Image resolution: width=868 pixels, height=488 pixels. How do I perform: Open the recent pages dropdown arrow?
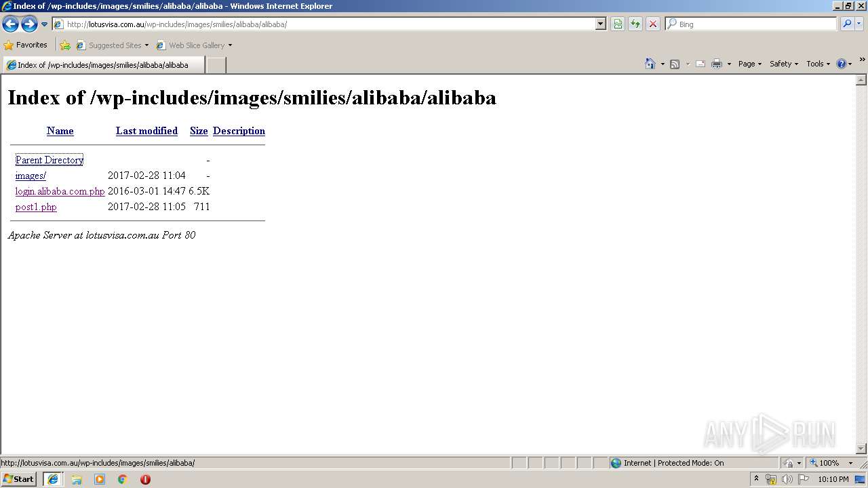point(44,24)
